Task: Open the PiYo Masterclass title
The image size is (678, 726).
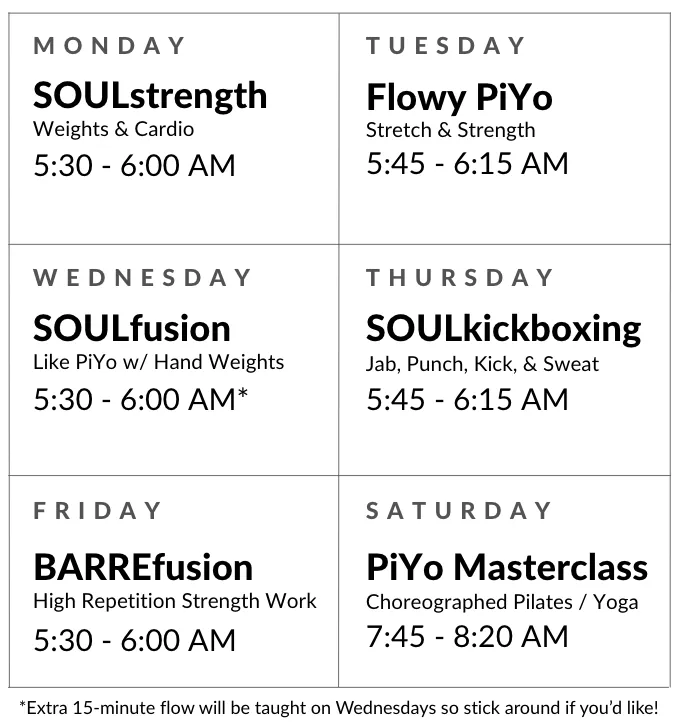Action: [507, 568]
